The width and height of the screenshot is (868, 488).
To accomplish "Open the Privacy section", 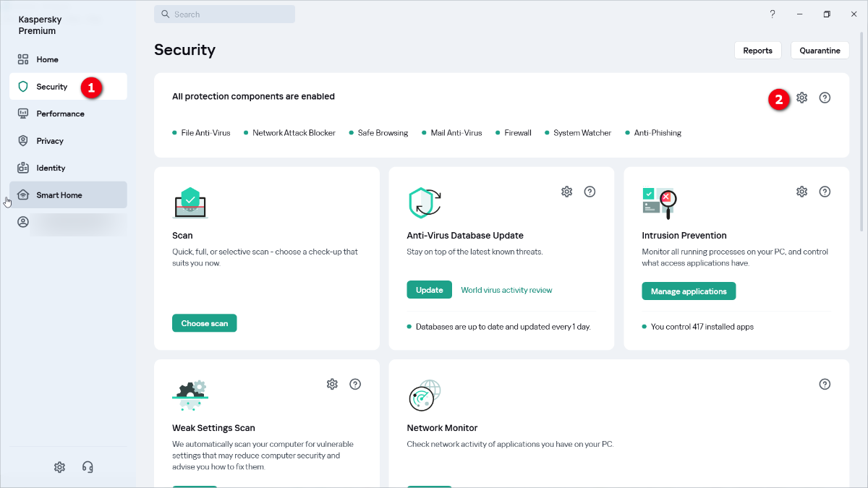I will click(50, 141).
